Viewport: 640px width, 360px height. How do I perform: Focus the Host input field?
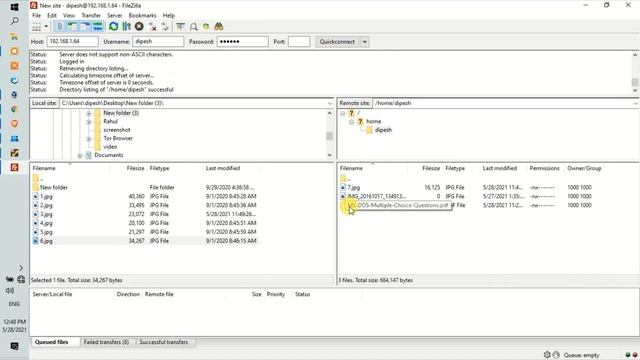(x=72, y=42)
